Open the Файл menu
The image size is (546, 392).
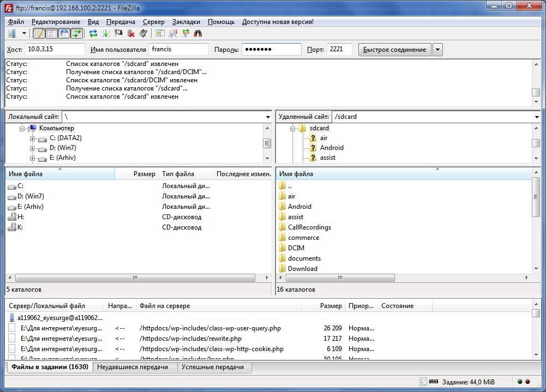coord(16,22)
